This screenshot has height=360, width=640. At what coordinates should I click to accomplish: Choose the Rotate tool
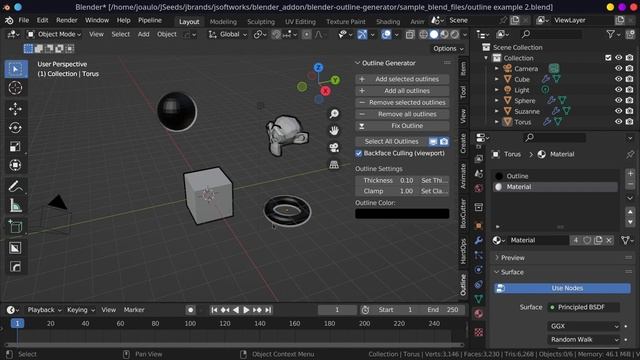[x=16, y=128]
